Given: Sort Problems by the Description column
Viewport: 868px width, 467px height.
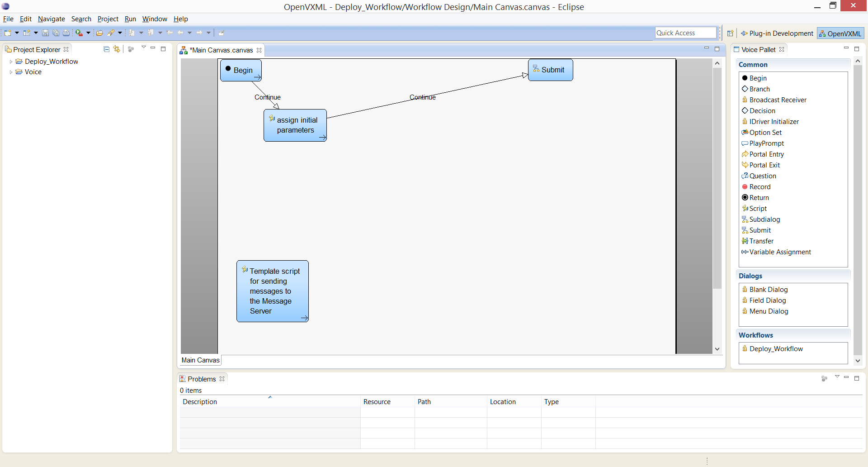Looking at the screenshot, I should coord(270,401).
